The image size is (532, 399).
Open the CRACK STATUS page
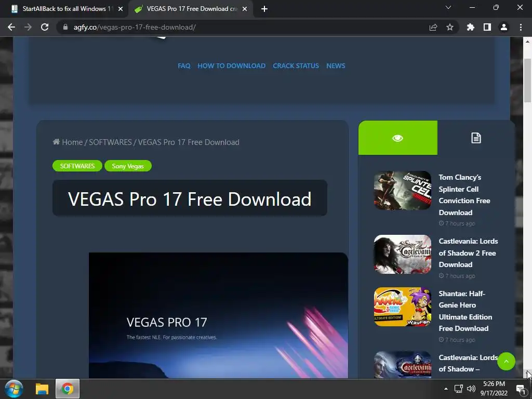tap(296, 66)
